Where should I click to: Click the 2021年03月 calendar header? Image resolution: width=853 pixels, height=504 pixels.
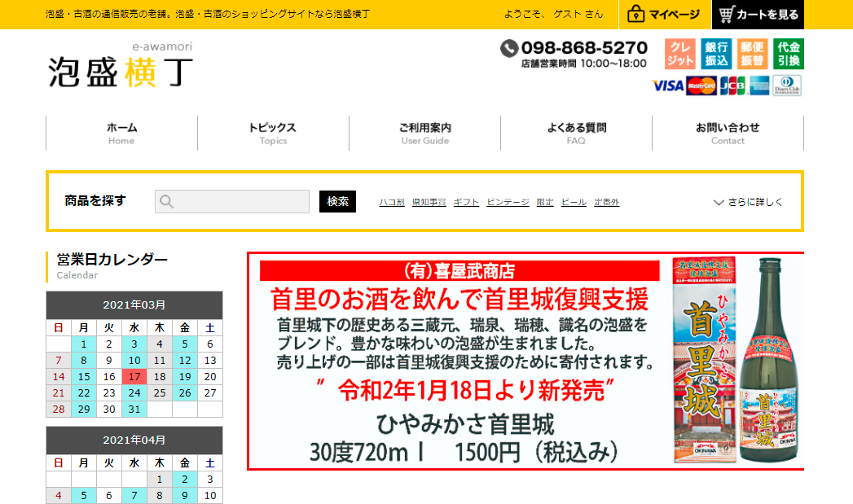tap(134, 305)
